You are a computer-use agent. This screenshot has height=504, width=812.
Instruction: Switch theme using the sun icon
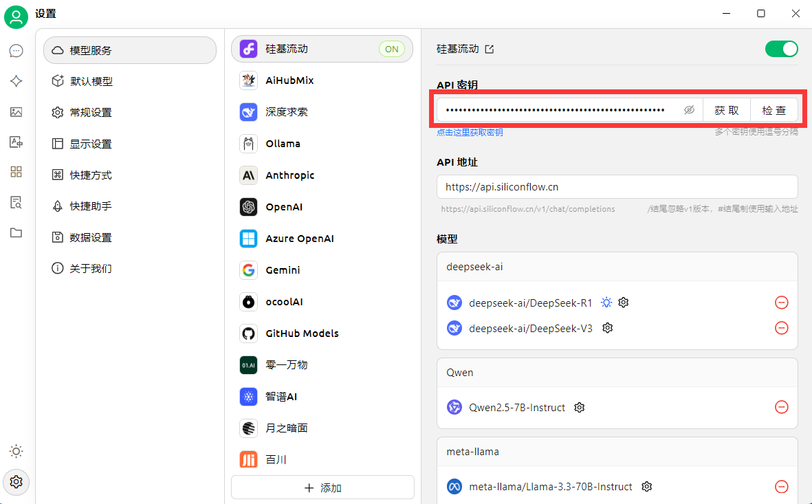click(16, 451)
